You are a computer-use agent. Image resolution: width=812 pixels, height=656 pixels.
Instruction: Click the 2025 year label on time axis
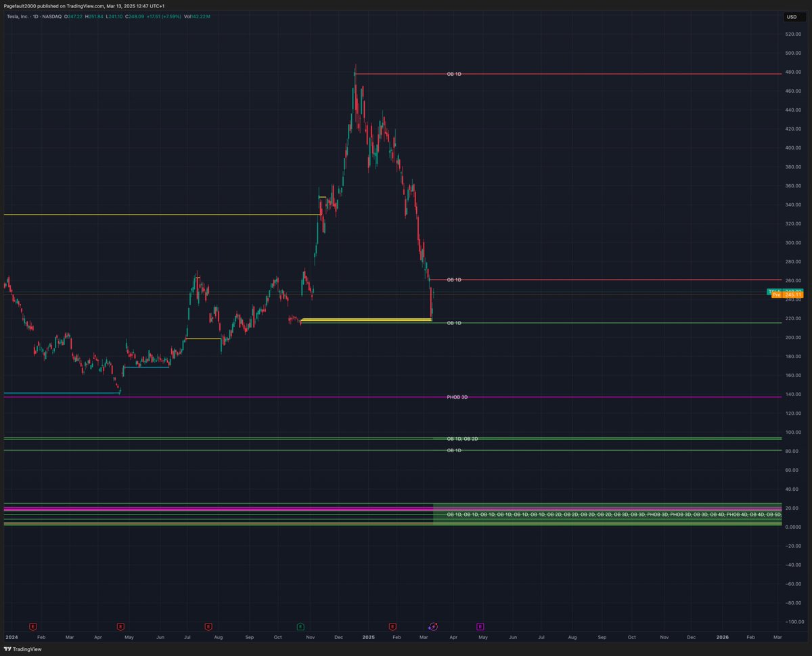(x=368, y=637)
